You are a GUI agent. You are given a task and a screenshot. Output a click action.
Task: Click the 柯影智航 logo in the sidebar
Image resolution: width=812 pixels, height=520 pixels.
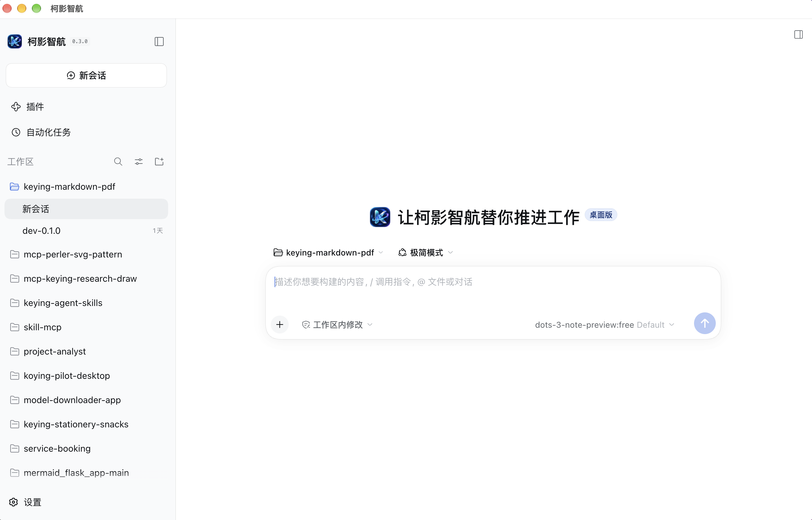tap(15, 42)
